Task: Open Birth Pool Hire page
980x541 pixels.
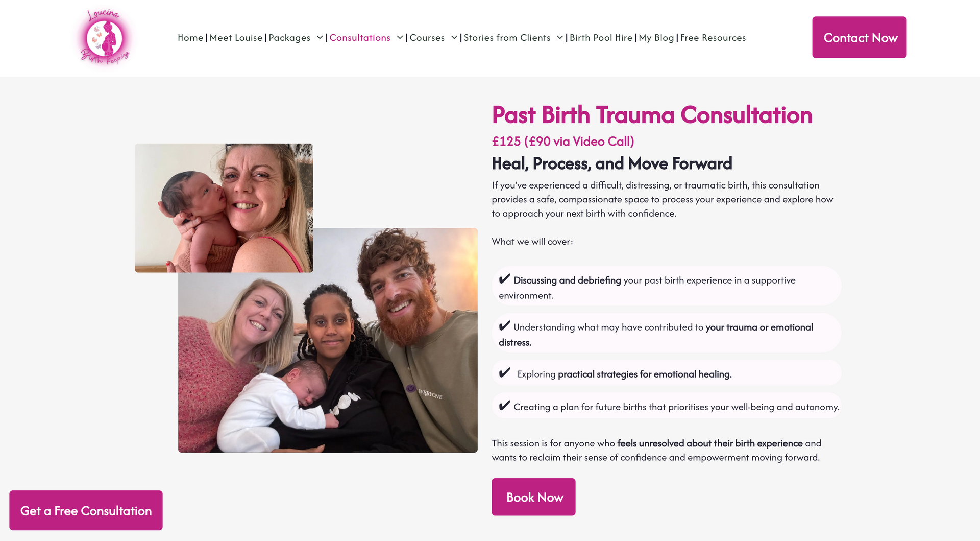Action: [x=601, y=38]
